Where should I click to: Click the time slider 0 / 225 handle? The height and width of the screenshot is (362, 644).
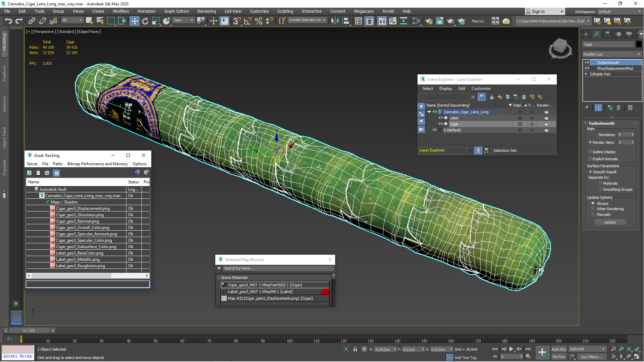pyautogui.click(x=29, y=330)
